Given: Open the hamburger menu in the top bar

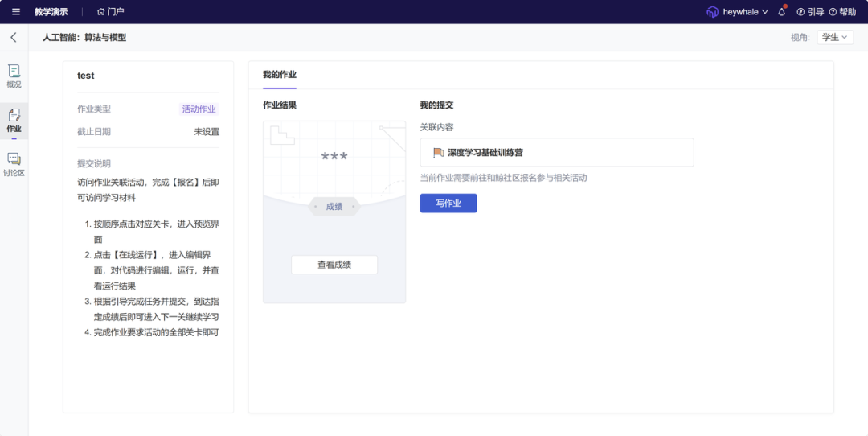Looking at the screenshot, I should click(x=15, y=11).
